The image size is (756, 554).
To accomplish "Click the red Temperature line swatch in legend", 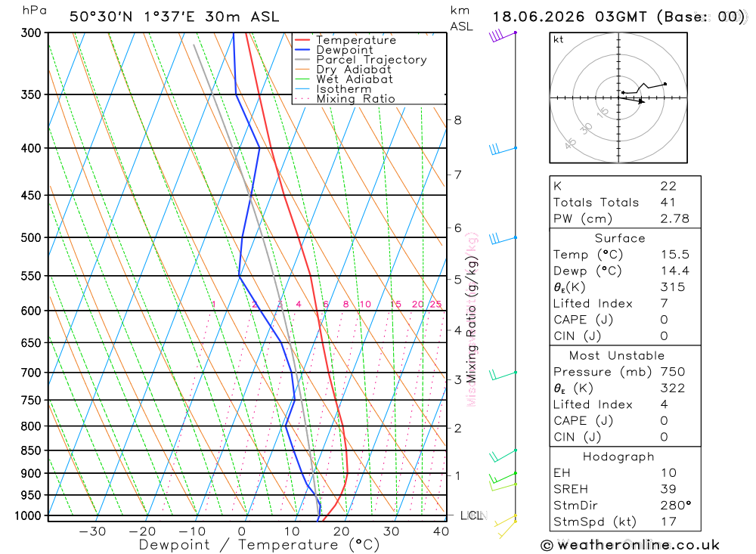I will pyautogui.click(x=302, y=40).
